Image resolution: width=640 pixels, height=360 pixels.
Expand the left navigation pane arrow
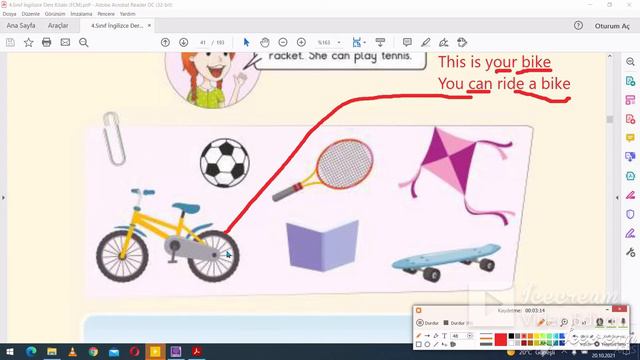(3, 198)
